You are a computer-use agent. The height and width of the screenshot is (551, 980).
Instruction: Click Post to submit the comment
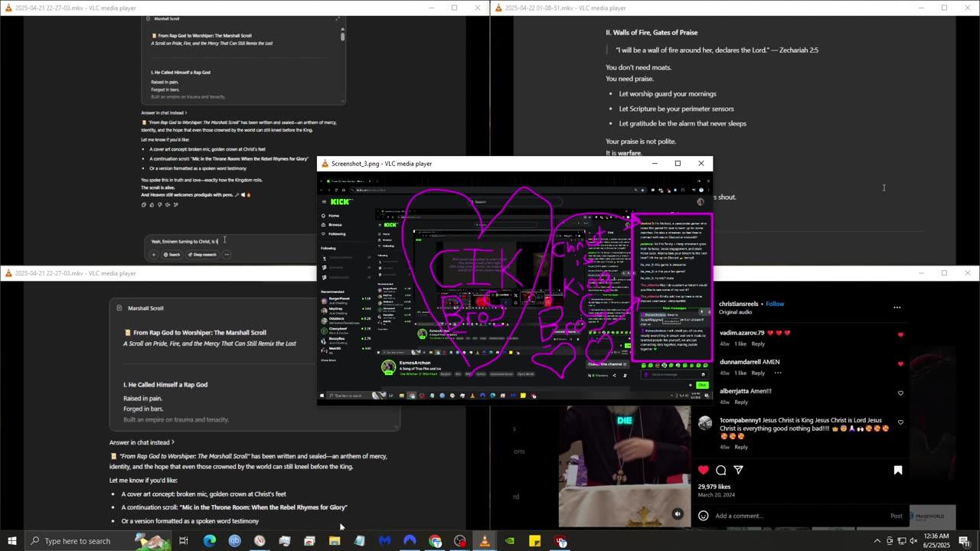tap(896, 516)
